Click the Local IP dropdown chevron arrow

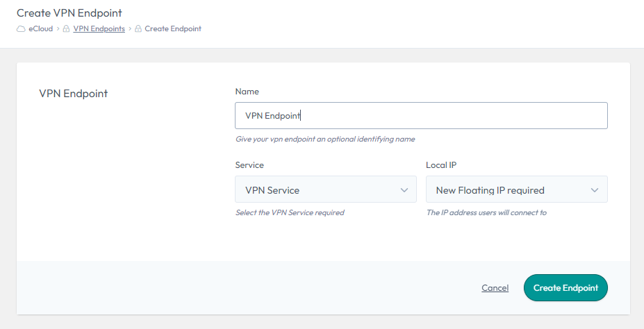point(595,190)
